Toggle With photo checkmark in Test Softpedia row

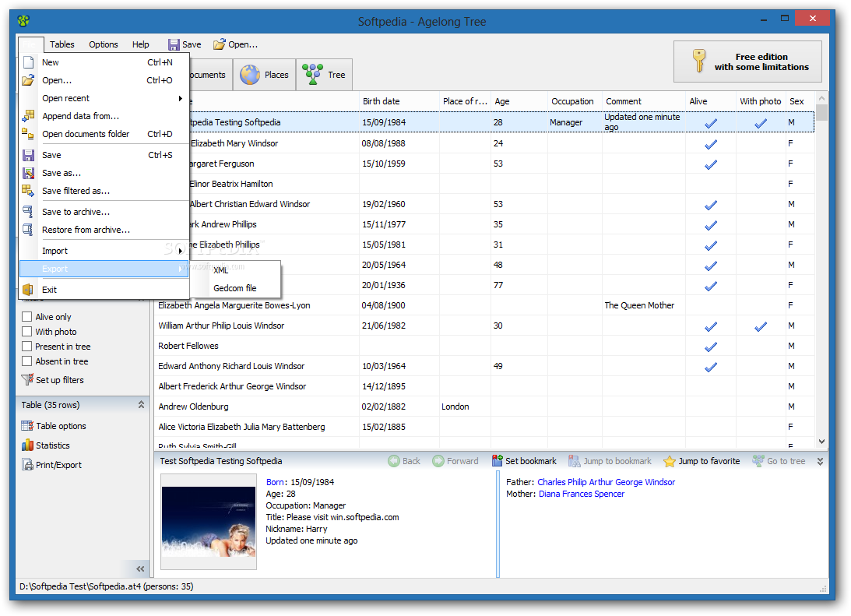[x=761, y=123]
